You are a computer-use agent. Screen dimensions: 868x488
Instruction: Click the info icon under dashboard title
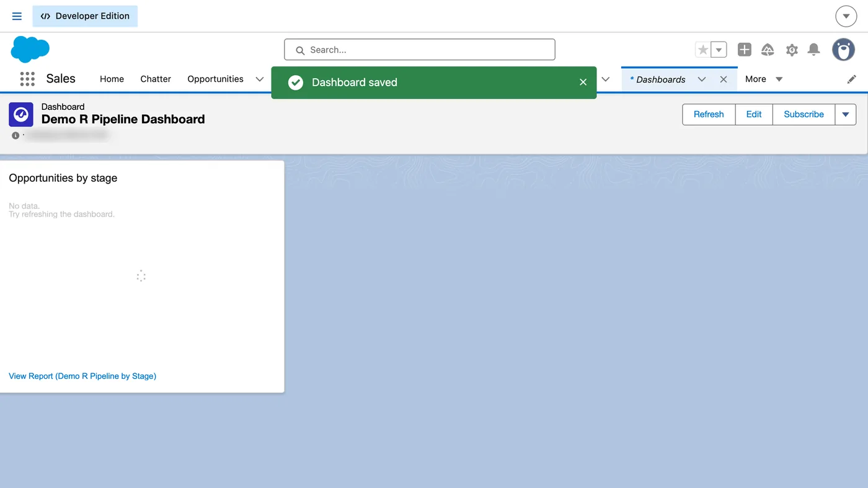click(15, 135)
